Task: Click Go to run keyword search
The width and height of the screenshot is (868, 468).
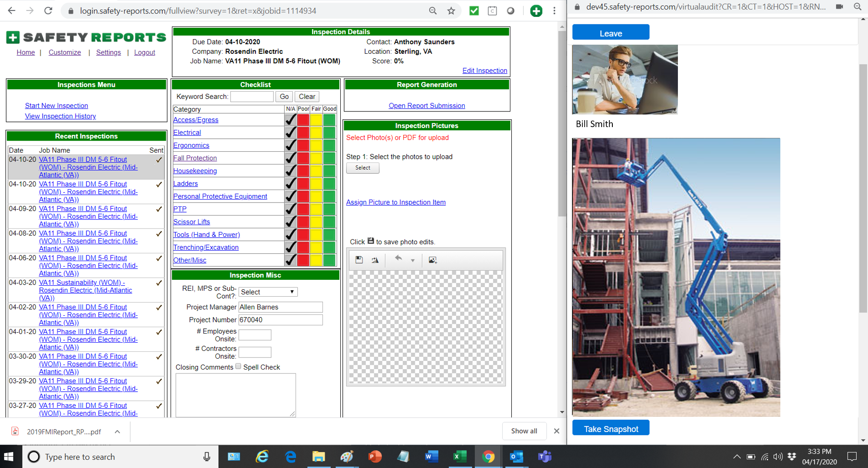Action: click(x=284, y=96)
